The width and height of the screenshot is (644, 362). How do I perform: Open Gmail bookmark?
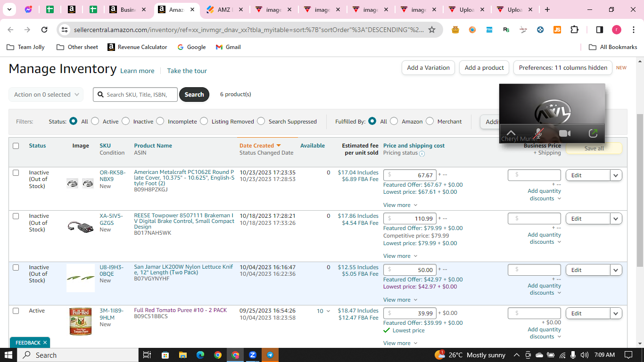coord(228,47)
